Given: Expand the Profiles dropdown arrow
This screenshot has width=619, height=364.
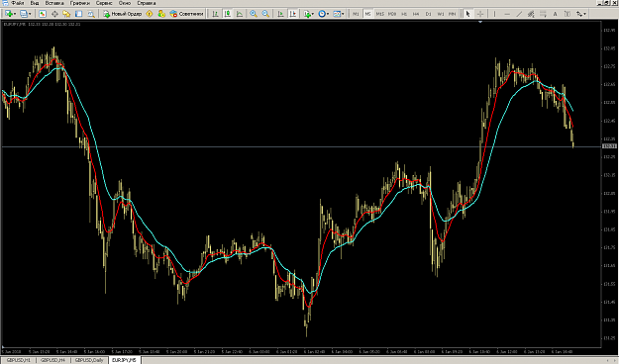Looking at the screenshot, I should click(x=30, y=14).
